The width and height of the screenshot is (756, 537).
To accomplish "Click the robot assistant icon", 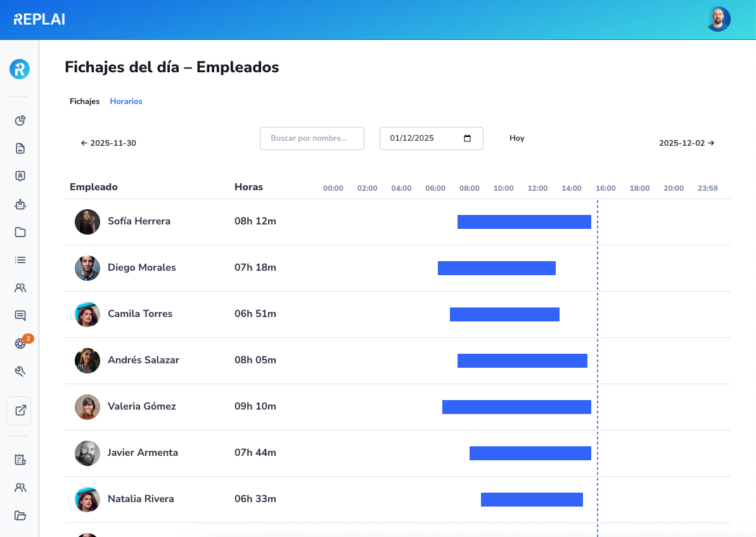I will click(19, 204).
